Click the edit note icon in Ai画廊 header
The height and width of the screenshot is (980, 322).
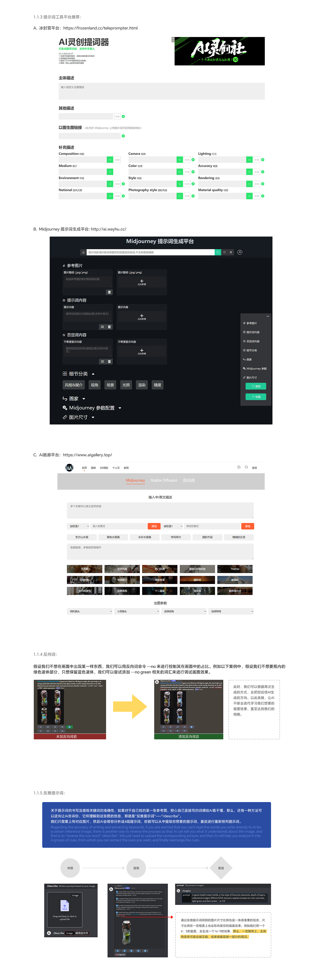click(239, 467)
